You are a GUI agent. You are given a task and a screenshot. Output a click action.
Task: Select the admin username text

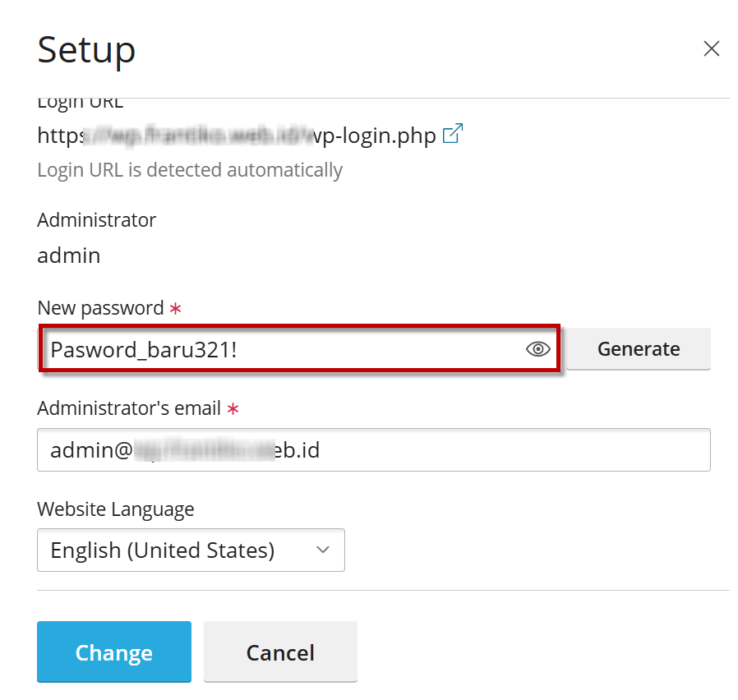pos(69,256)
